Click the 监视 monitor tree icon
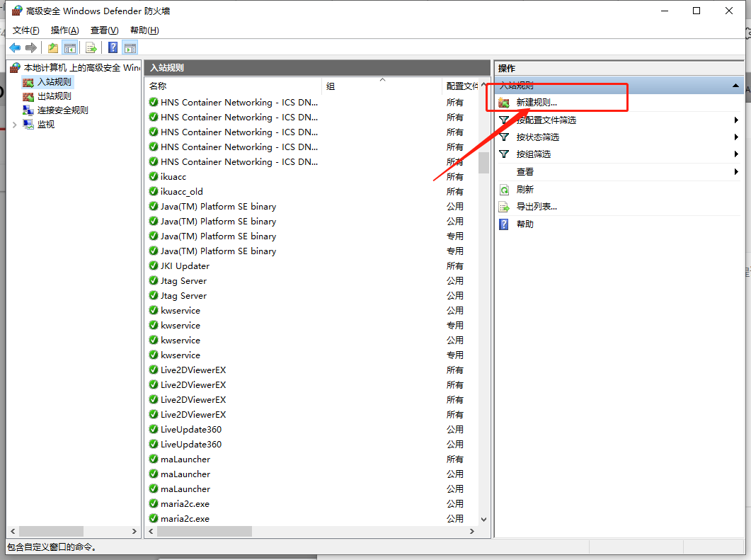751x560 pixels. point(28,125)
